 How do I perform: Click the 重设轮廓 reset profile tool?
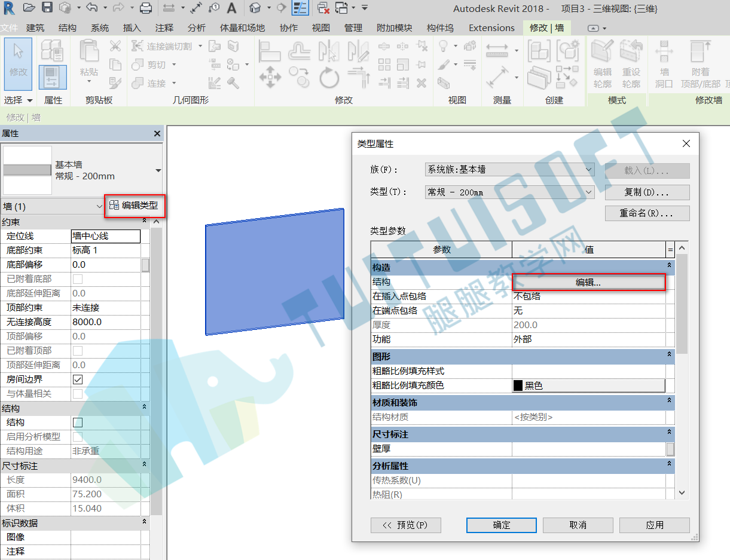pos(631,65)
